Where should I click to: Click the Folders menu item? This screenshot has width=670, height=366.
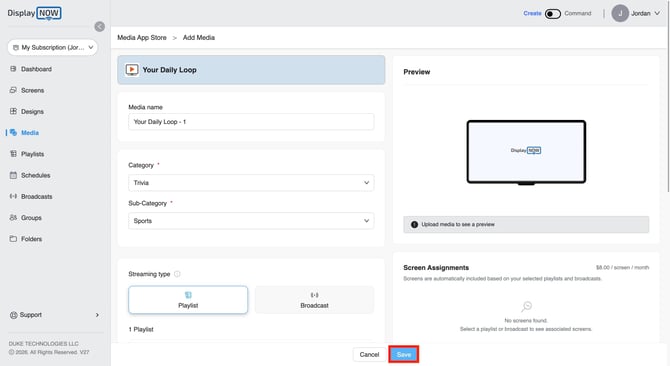[32, 239]
